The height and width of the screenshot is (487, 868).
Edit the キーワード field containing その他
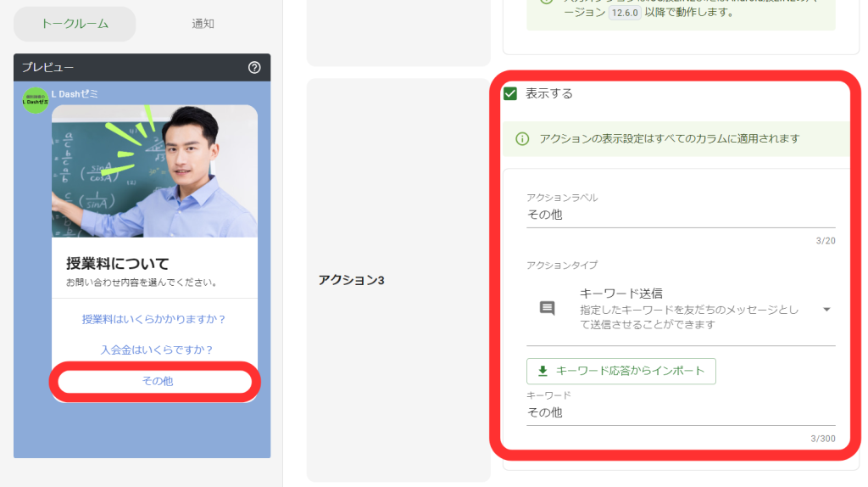pos(681,412)
